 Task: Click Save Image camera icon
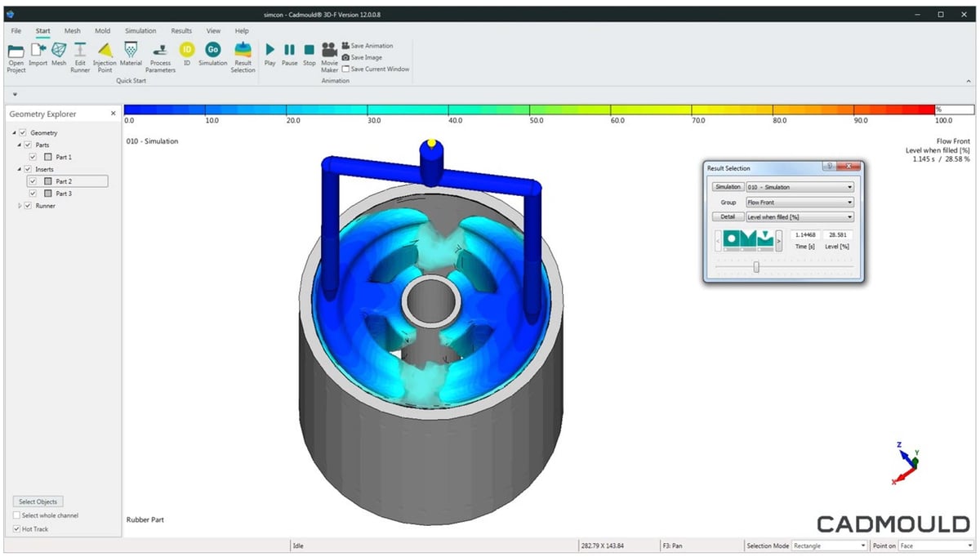(x=346, y=57)
